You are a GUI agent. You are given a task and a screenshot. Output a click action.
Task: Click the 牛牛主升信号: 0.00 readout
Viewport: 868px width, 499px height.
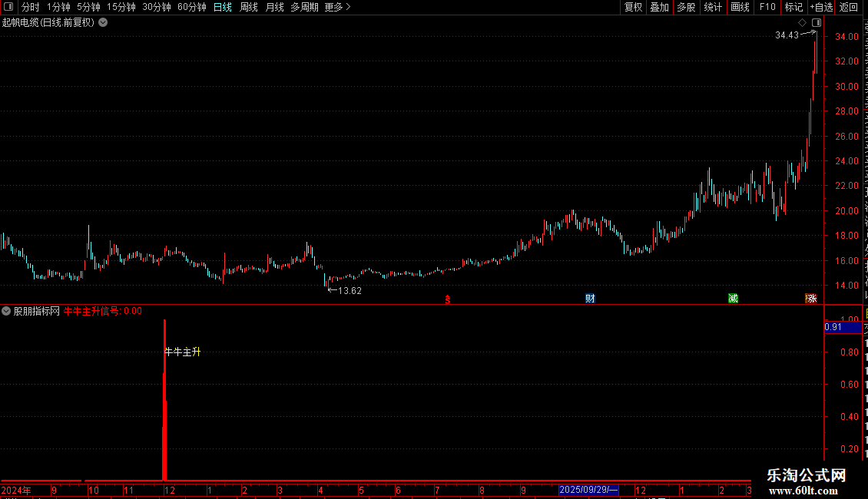tap(103, 311)
